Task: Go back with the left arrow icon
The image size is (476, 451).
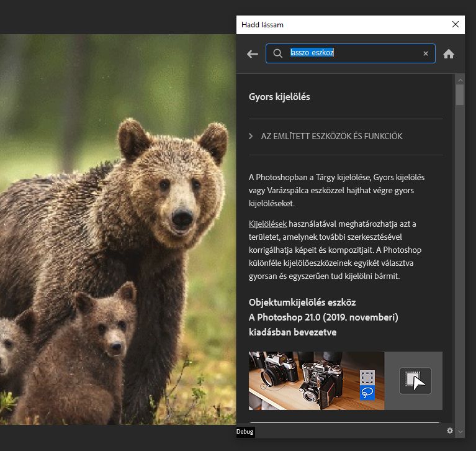Action: click(x=252, y=54)
